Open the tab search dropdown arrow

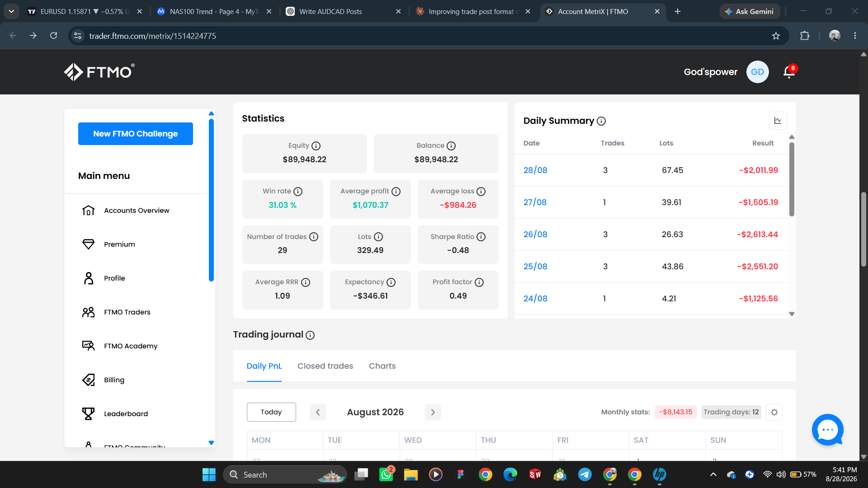point(11,11)
